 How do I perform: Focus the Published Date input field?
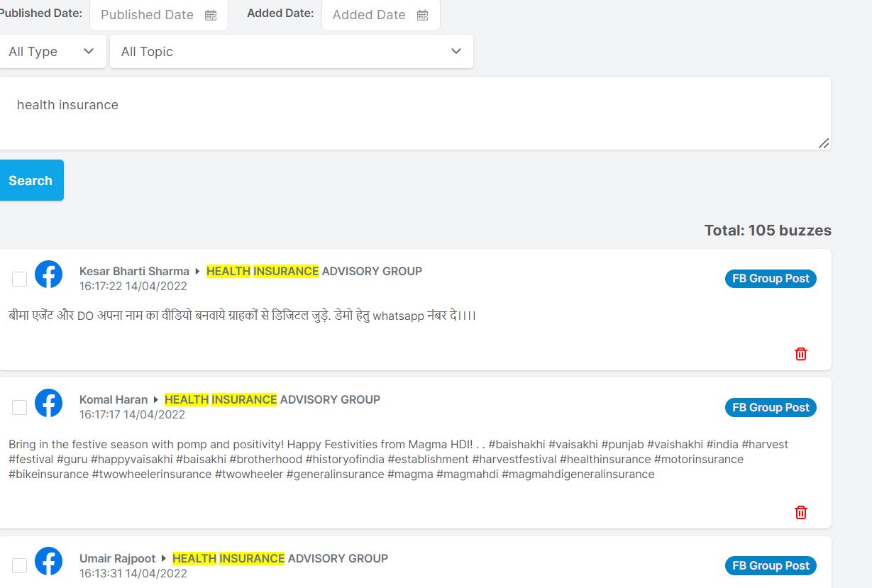tap(159, 15)
